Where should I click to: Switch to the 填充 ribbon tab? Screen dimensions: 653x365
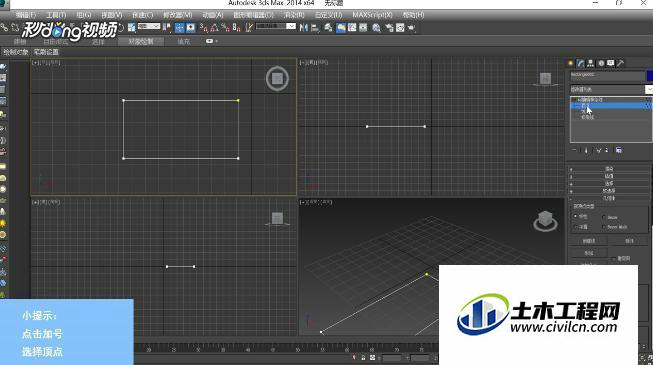click(184, 42)
